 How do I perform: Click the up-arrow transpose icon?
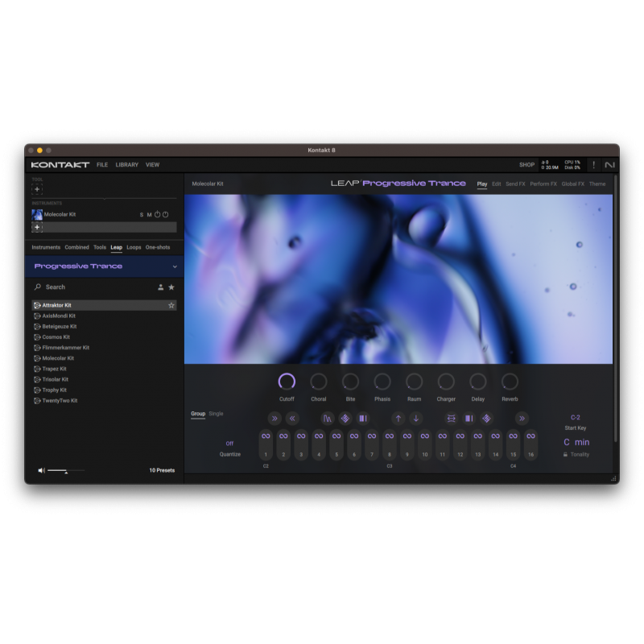point(398,419)
